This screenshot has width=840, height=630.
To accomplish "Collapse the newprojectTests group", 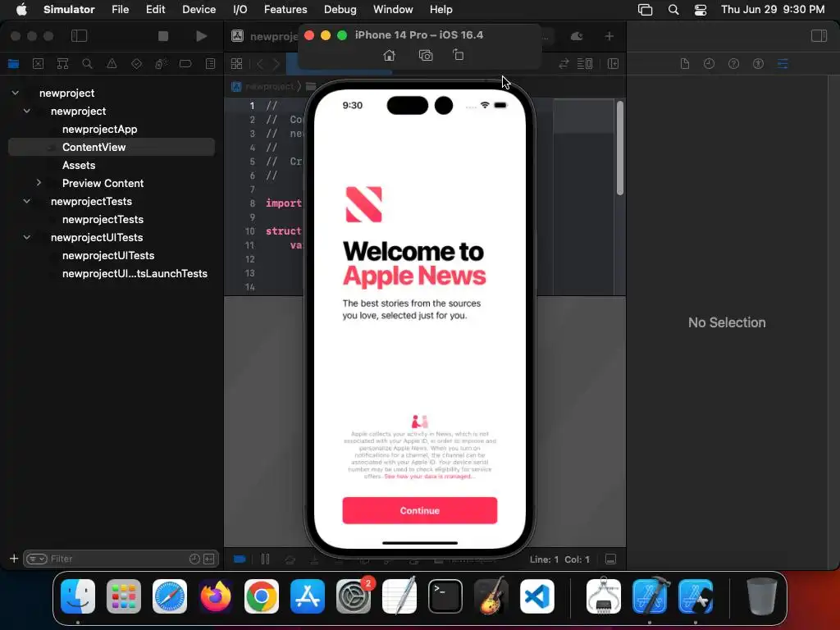I will (27, 201).
